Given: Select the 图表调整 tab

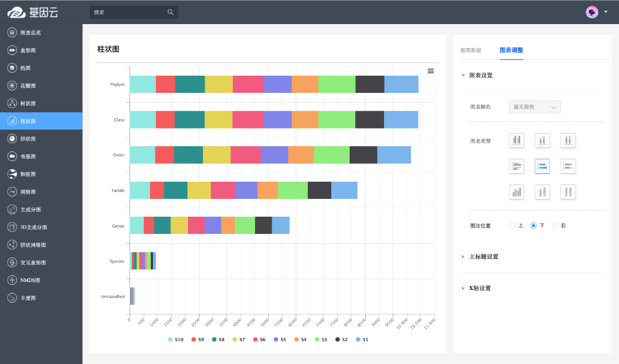Looking at the screenshot, I should 511,50.
